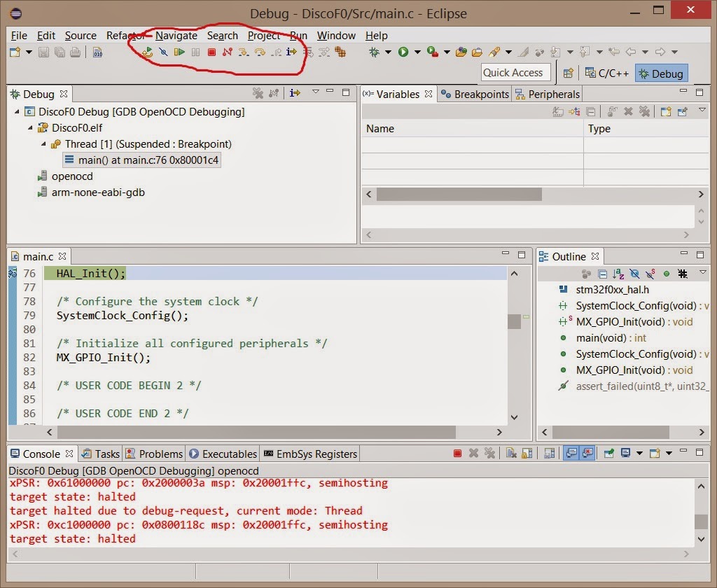Toggle Show Type Names in Variables toolbar
The image size is (717, 588).
click(558, 111)
